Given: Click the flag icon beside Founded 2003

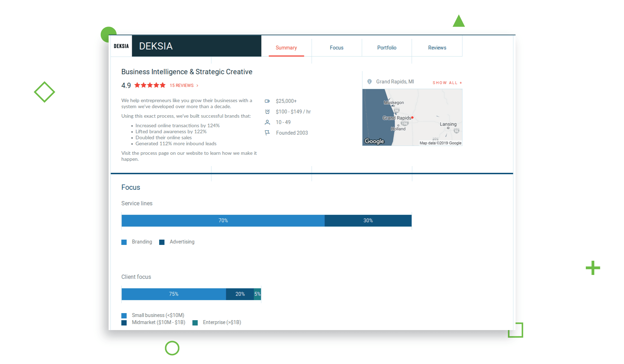Looking at the screenshot, I should click(x=267, y=133).
